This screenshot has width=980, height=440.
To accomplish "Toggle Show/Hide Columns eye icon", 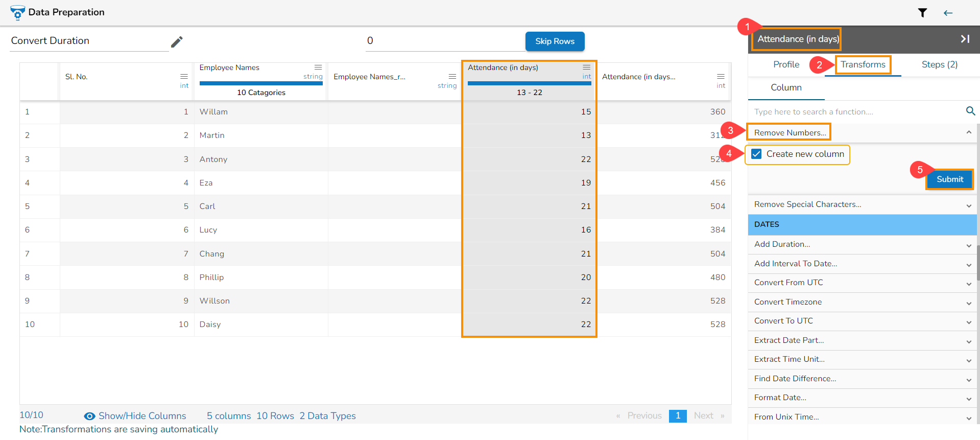I will tap(89, 416).
